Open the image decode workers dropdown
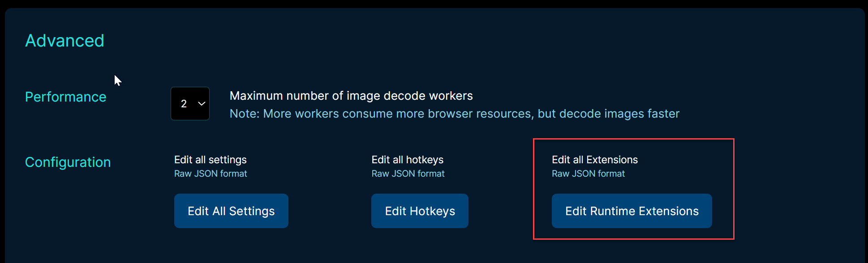This screenshot has height=263, width=868. tap(190, 103)
